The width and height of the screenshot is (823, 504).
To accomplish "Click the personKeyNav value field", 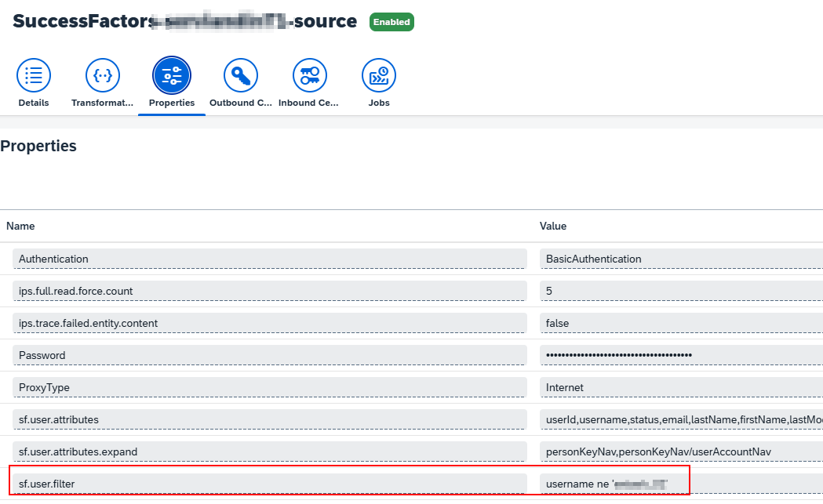I will [x=681, y=451].
